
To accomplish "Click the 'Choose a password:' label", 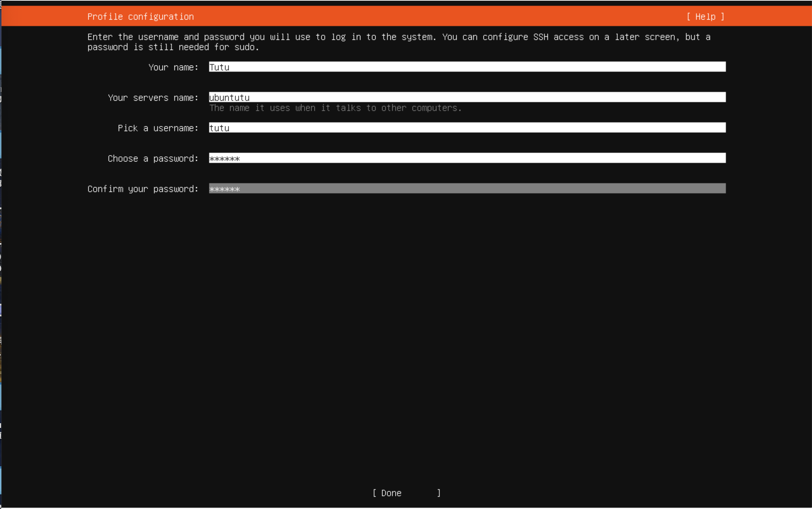I will (153, 159).
